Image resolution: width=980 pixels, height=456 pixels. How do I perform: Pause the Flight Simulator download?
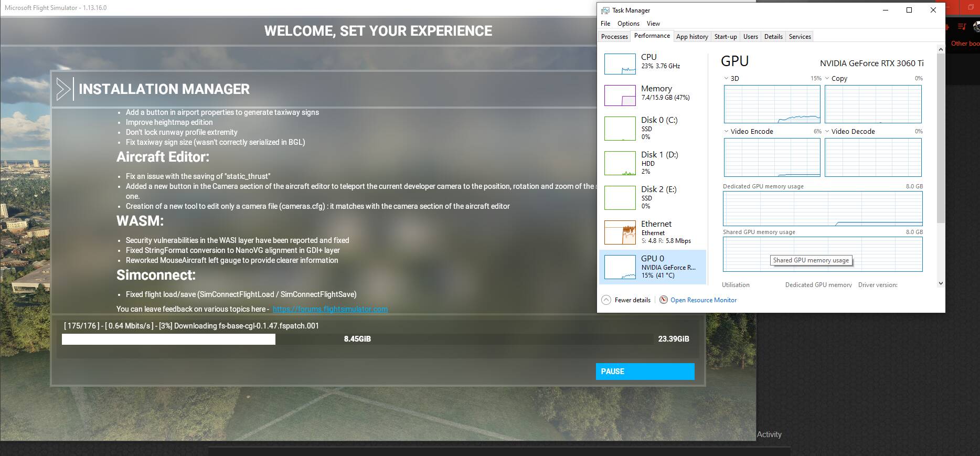pyautogui.click(x=645, y=372)
